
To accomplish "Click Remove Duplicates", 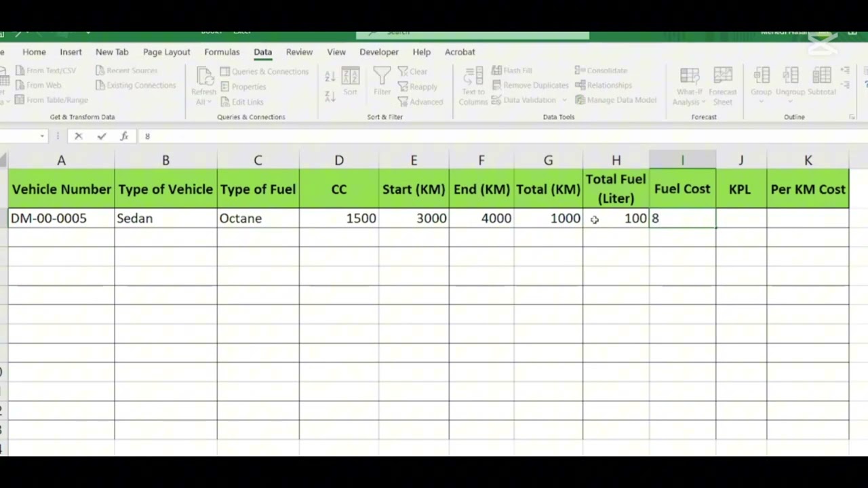I will [x=530, y=85].
